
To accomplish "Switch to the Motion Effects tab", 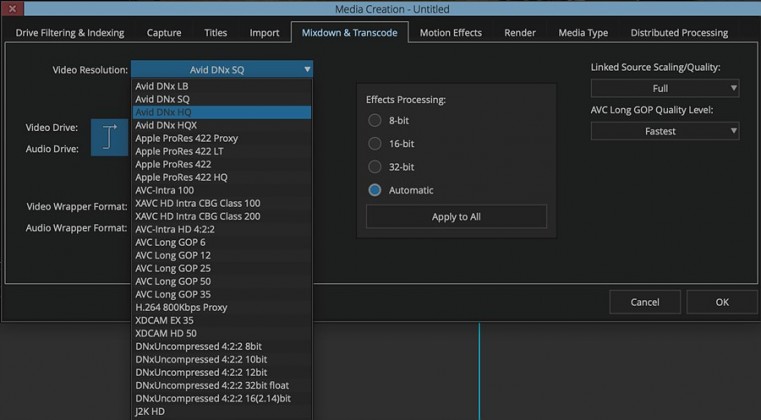I will coord(450,33).
